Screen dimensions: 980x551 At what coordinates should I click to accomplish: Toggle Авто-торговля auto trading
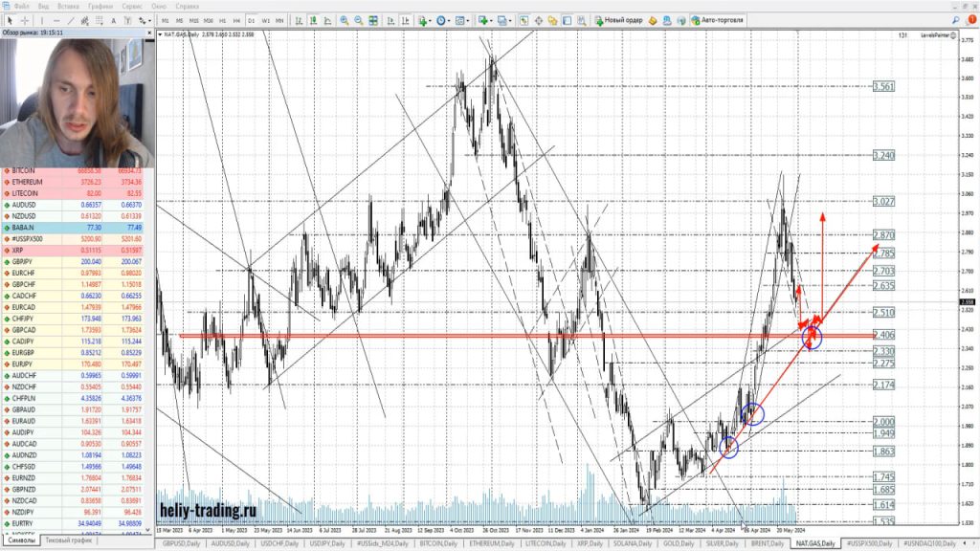coord(716,20)
